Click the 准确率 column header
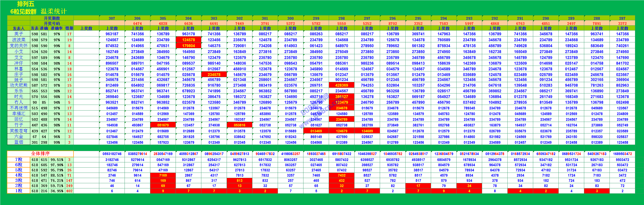Image resolution: width=644 pixels, height=205 pixels. tap(57, 28)
